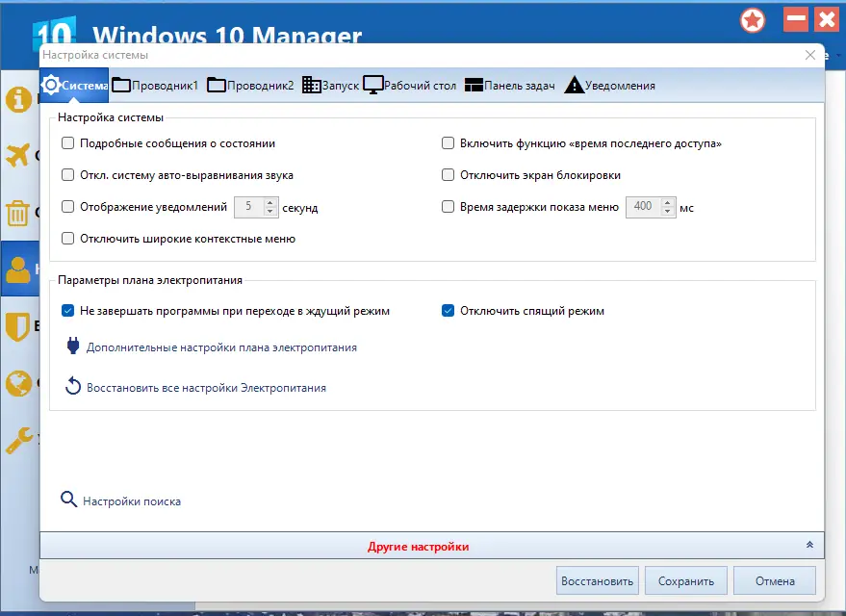Select the user customization sidebar icon

(18, 269)
